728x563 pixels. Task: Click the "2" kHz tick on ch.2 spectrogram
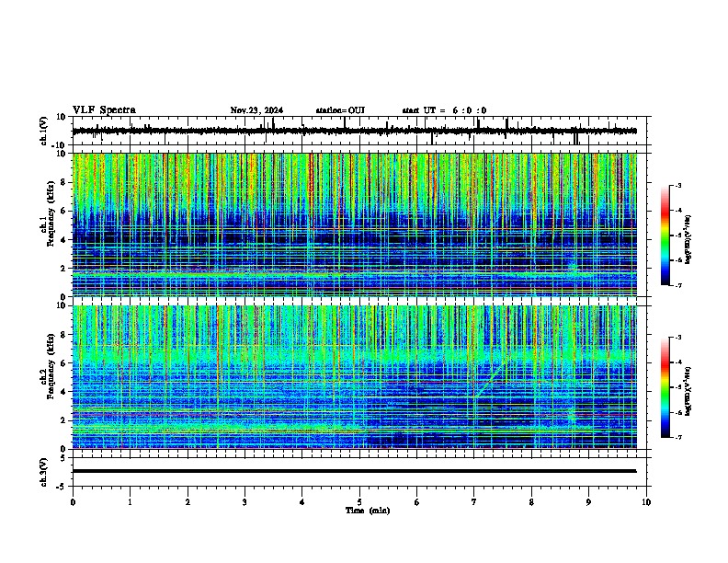pos(64,420)
